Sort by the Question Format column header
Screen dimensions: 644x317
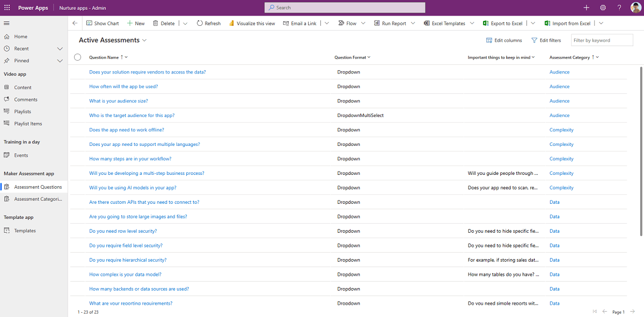click(349, 57)
